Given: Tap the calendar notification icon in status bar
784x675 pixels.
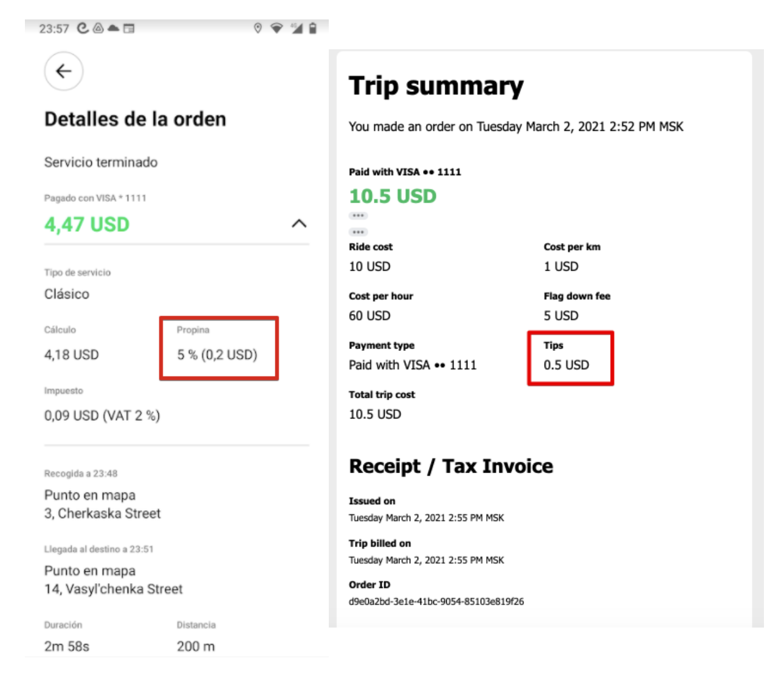Looking at the screenshot, I should tap(129, 28).
